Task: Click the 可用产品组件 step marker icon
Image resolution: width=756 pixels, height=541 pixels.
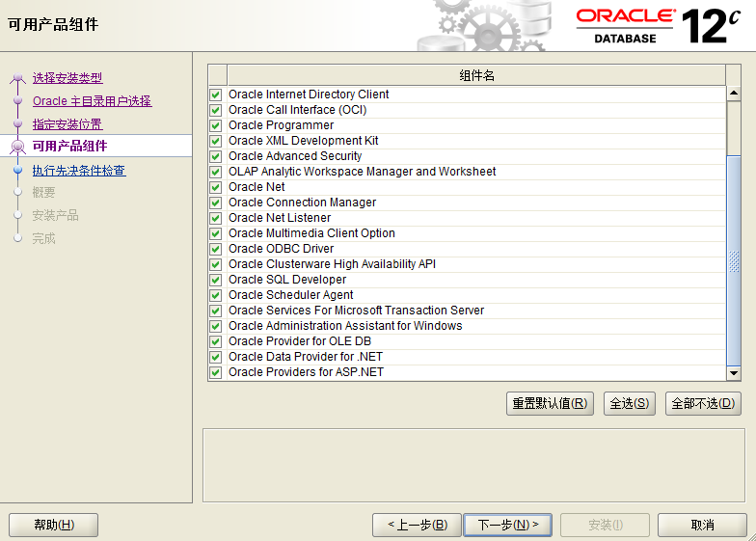Action: [x=17, y=147]
